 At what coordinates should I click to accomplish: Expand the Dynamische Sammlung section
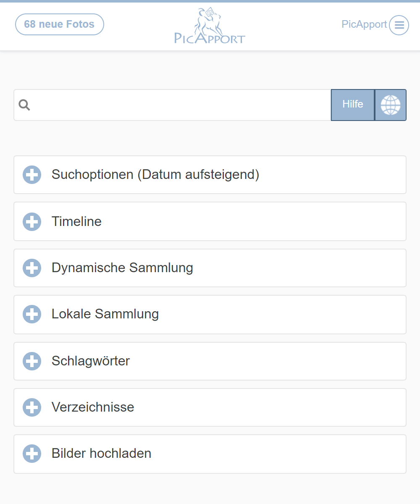[x=122, y=268]
